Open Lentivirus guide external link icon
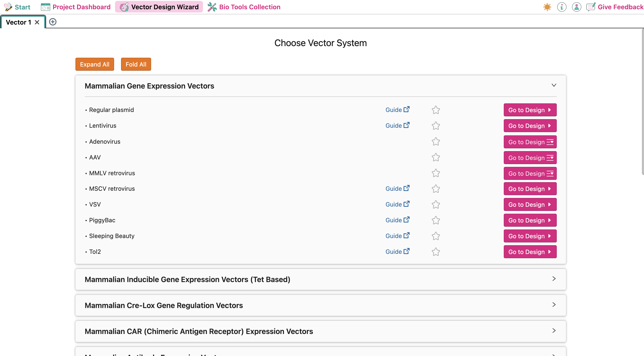644x356 pixels. [407, 125]
